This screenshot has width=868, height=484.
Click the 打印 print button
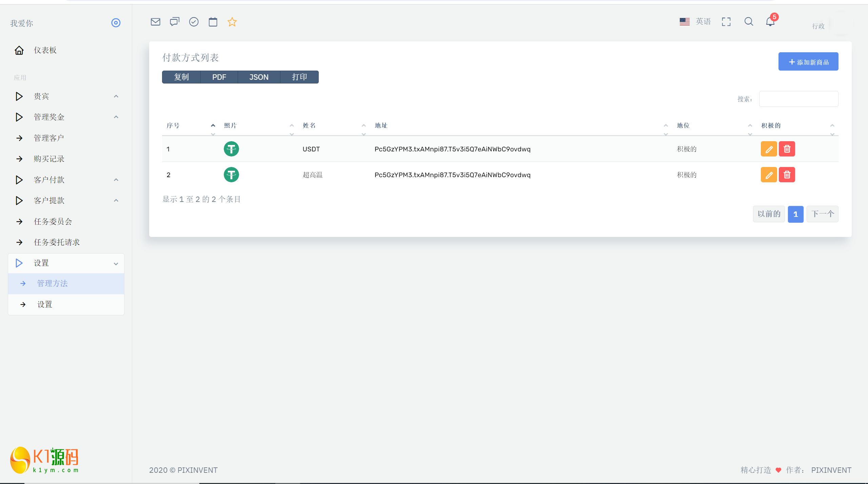299,77
